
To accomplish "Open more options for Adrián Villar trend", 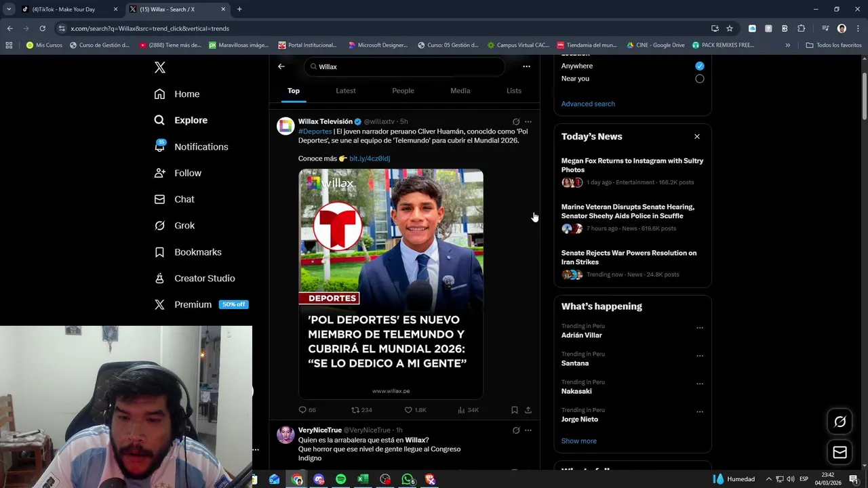I will tap(700, 328).
